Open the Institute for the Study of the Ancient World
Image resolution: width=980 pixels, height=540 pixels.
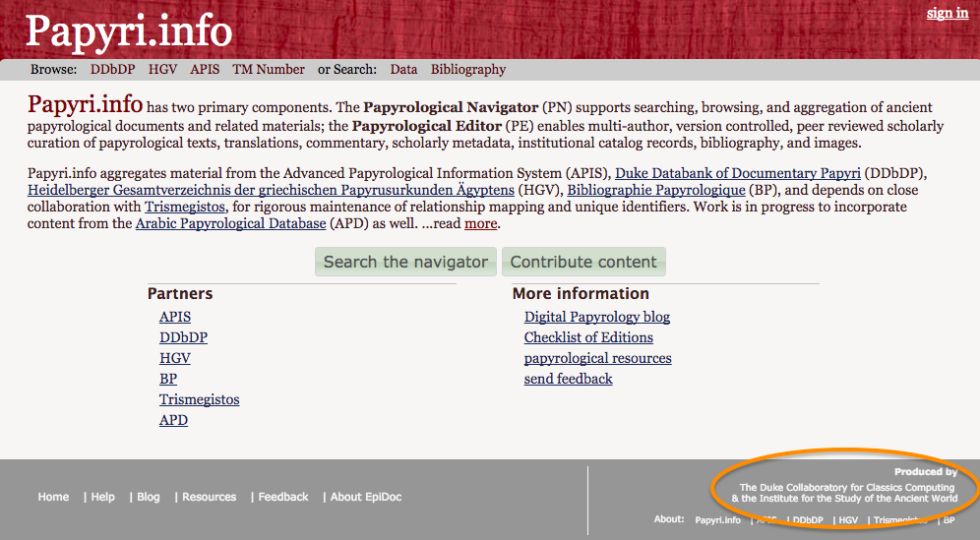[x=849, y=498]
